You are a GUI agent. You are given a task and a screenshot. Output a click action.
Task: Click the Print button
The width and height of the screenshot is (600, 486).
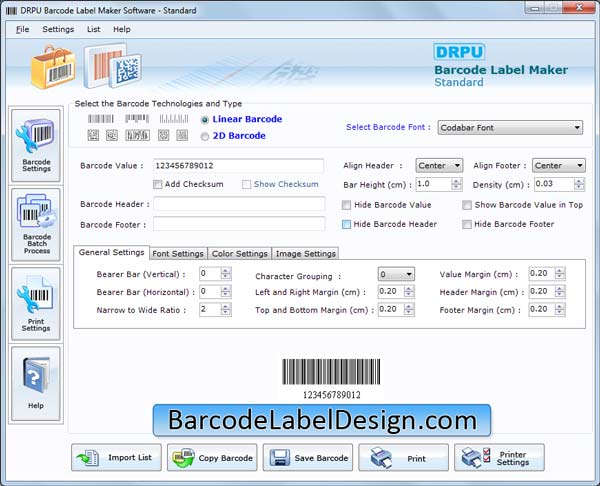pos(403,457)
